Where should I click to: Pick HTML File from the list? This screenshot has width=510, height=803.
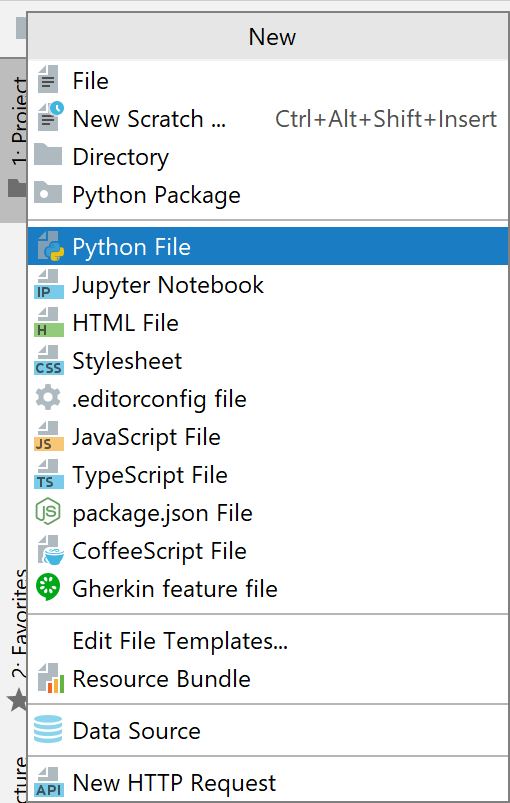268,323
